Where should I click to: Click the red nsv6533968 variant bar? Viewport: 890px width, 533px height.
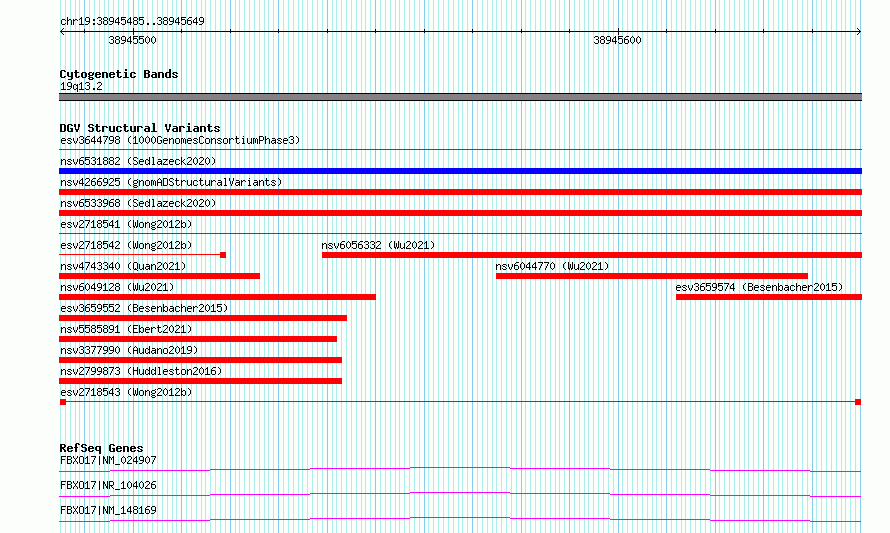click(460, 213)
